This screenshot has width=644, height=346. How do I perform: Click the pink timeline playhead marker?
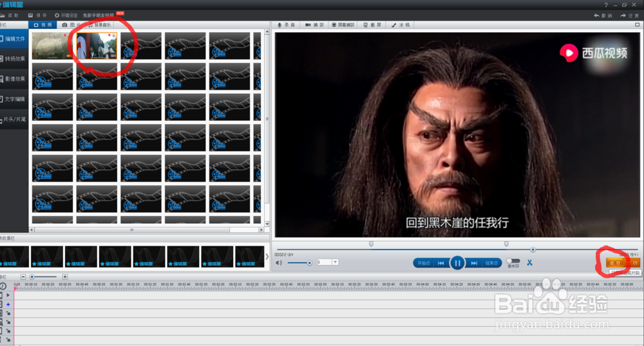coord(15,289)
